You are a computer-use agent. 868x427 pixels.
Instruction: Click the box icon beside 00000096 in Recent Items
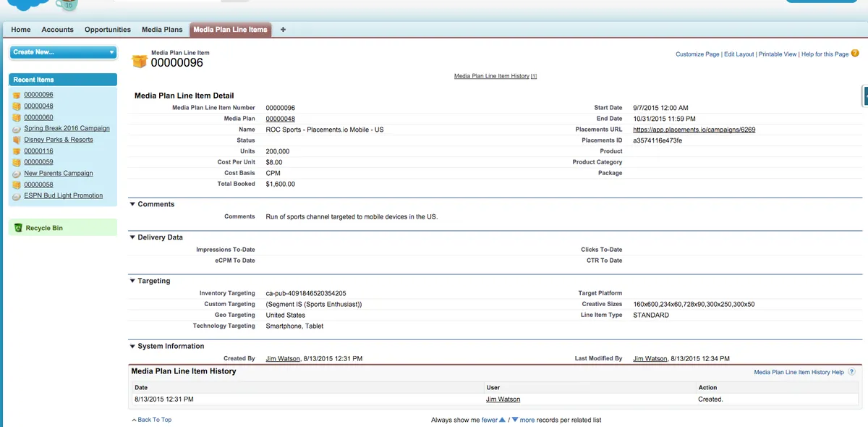click(17, 95)
